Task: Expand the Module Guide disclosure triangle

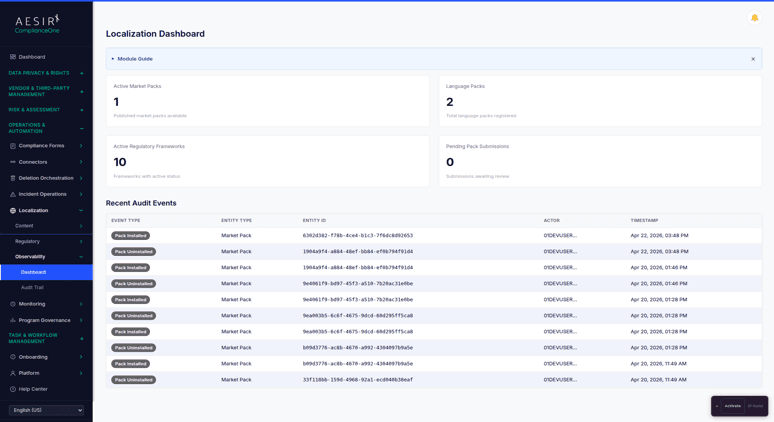Action: [113, 59]
